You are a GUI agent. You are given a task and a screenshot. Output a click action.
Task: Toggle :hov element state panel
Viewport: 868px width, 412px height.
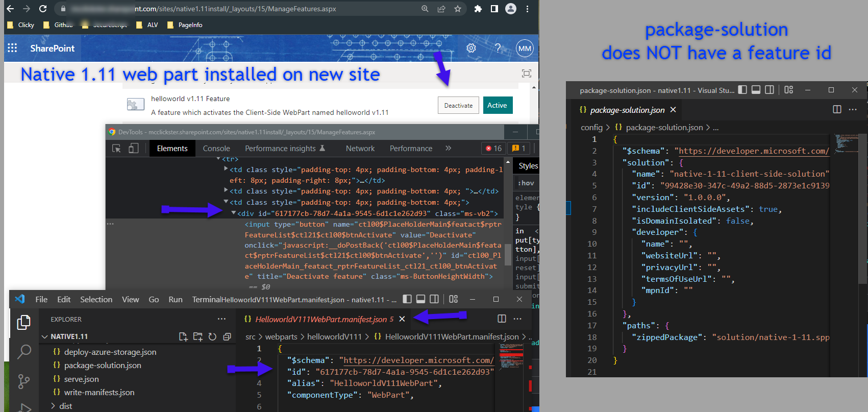pos(526,183)
